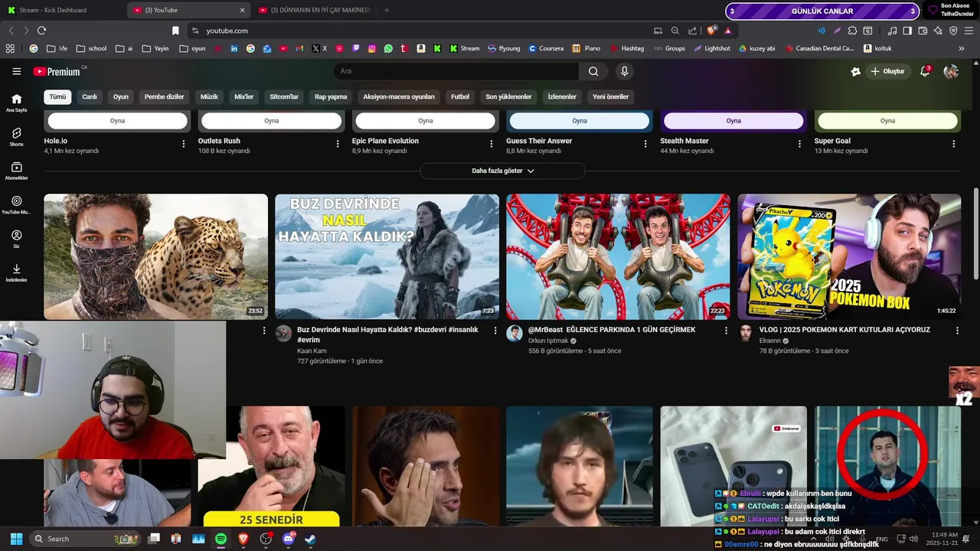Open more options for Pokemon box video
980x551 pixels.
[957, 331]
